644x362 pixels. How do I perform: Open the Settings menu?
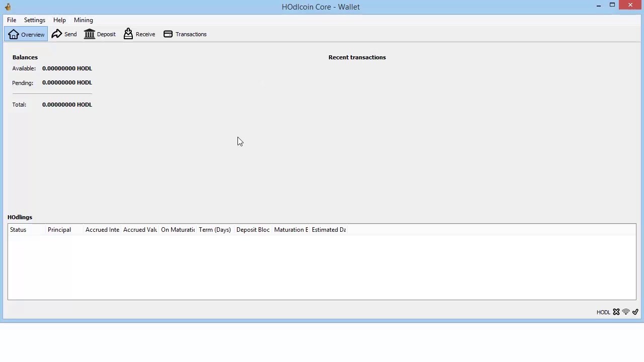pos(35,20)
